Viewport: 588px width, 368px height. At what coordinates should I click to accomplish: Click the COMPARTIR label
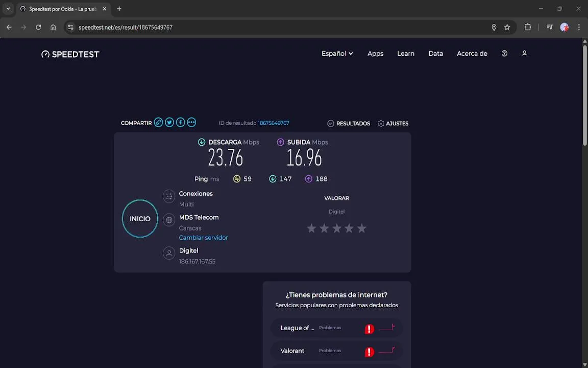coord(136,123)
